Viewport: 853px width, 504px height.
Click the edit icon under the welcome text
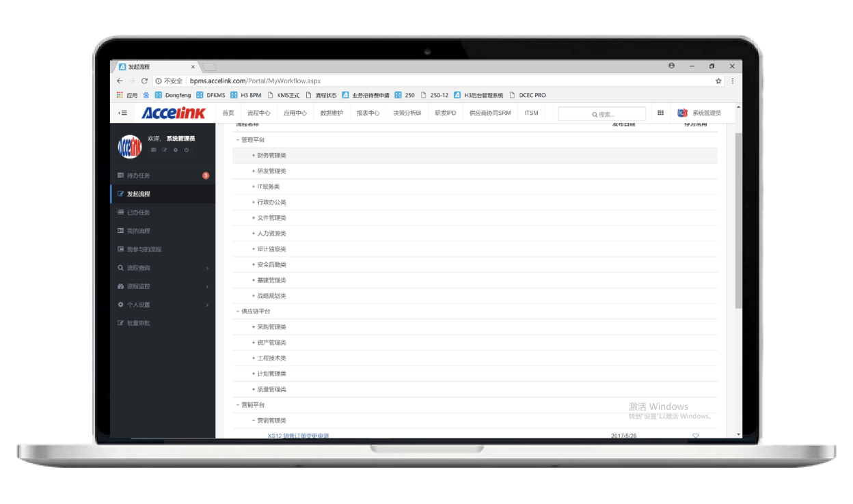(x=165, y=150)
